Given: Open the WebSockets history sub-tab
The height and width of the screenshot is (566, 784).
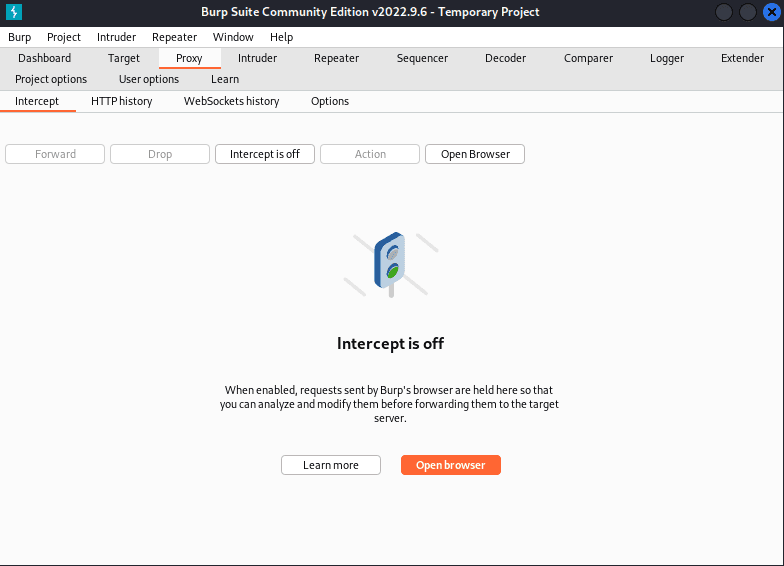Looking at the screenshot, I should click(x=231, y=101).
